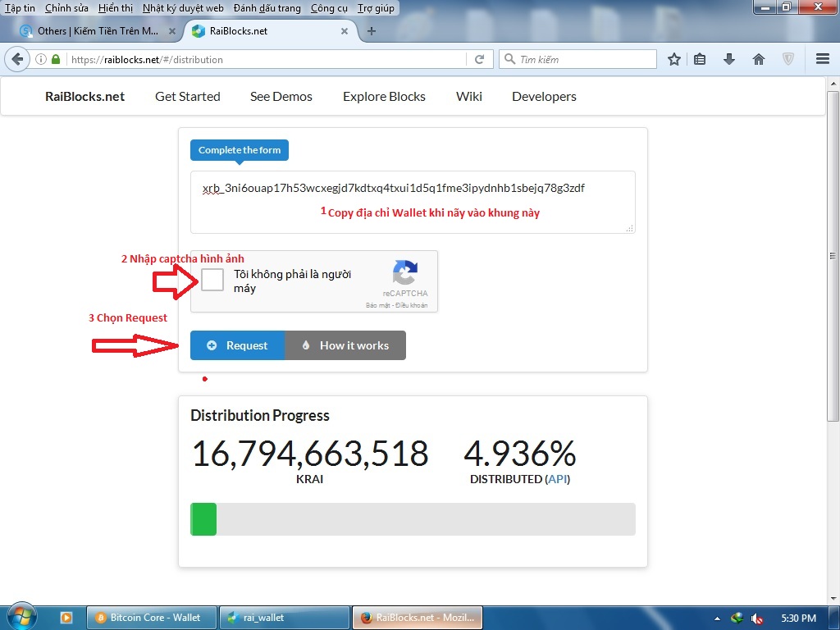This screenshot has height=630, width=840.
Task: Go to home page icon
Action: [758, 59]
